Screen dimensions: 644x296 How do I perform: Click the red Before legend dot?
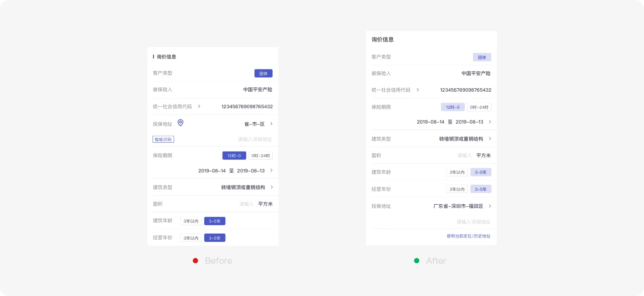[x=195, y=261]
